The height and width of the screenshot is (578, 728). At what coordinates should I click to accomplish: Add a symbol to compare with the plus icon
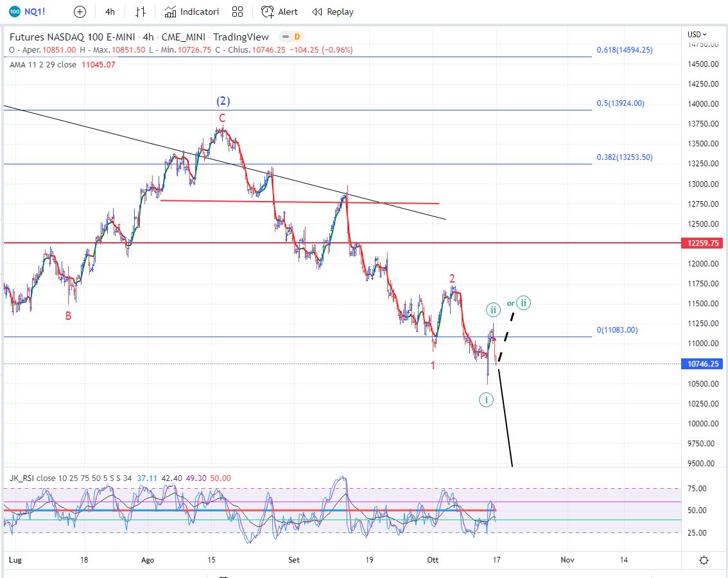click(x=80, y=12)
